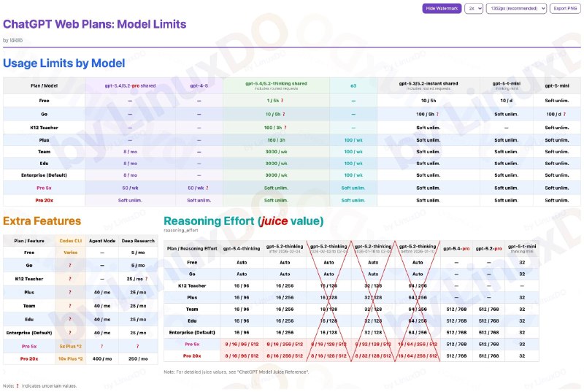Click the Hide Watermark button
This screenshot has width=584, height=392.
point(442,9)
